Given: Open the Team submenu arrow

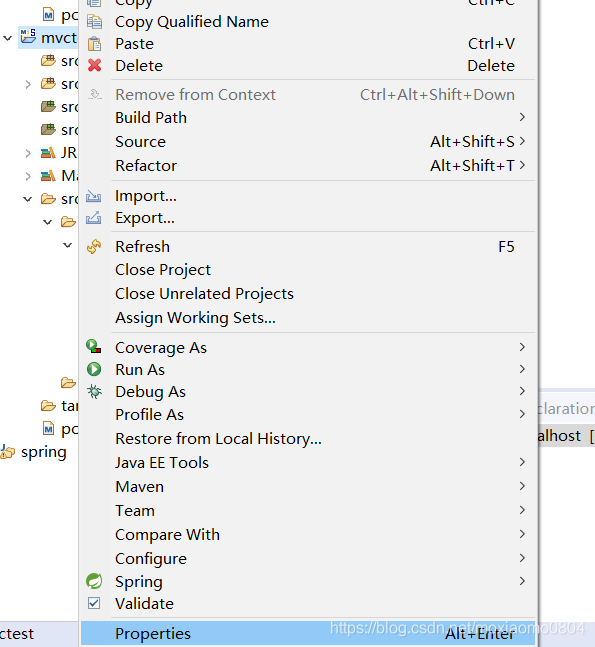Looking at the screenshot, I should (522, 510).
